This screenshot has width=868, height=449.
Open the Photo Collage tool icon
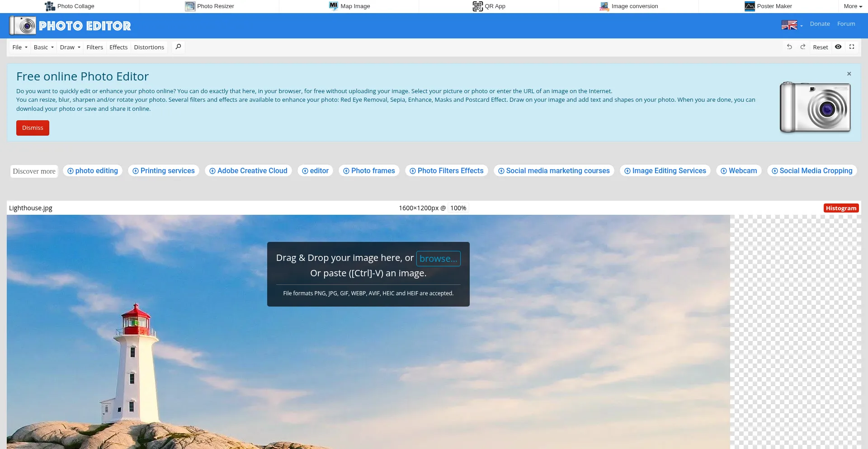pyautogui.click(x=50, y=6)
